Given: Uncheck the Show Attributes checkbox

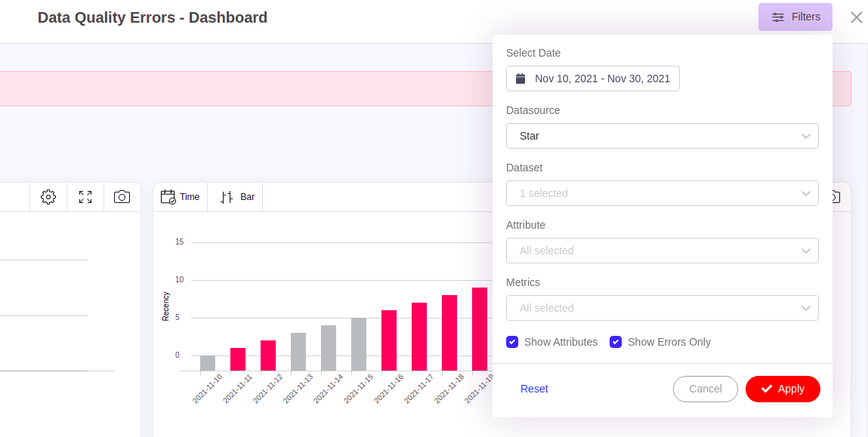Looking at the screenshot, I should coord(512,342).
